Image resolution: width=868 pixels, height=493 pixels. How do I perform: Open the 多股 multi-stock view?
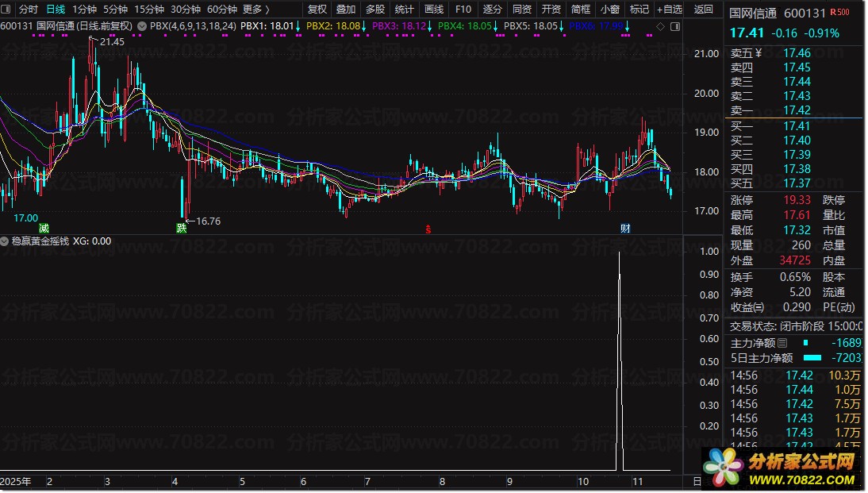point(375,10)
